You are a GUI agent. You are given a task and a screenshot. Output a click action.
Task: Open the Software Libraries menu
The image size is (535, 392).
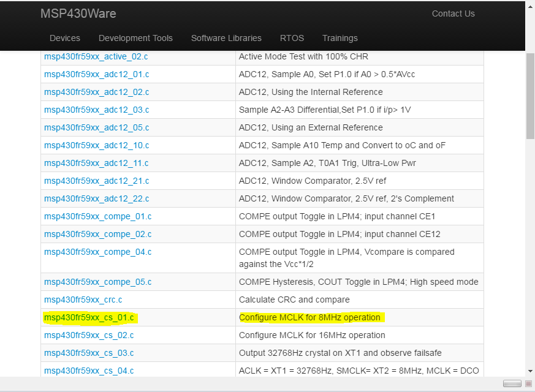point(226,38)
